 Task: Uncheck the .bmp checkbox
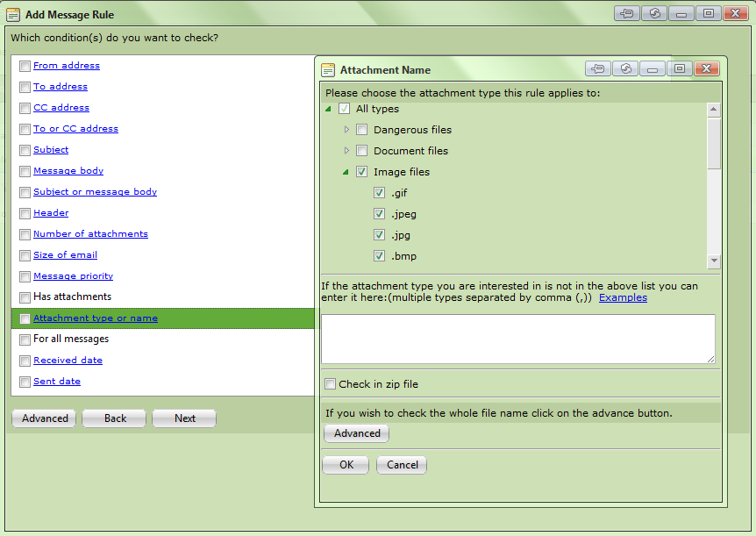point(379,255)
